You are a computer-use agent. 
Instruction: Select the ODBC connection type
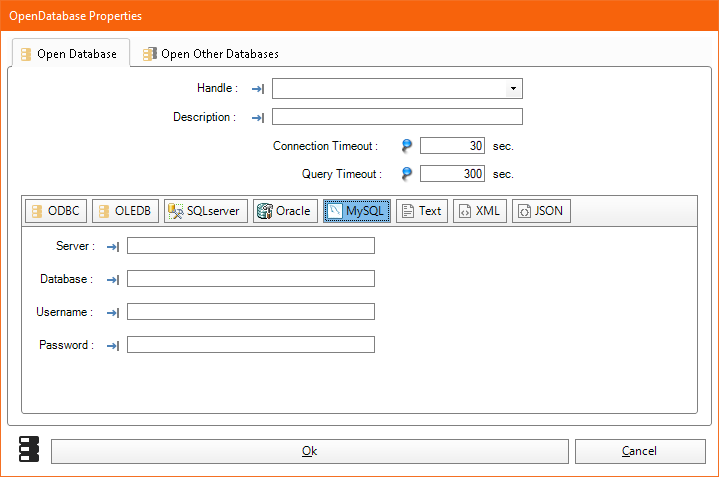pyautogui.click(x=56, y=211)
